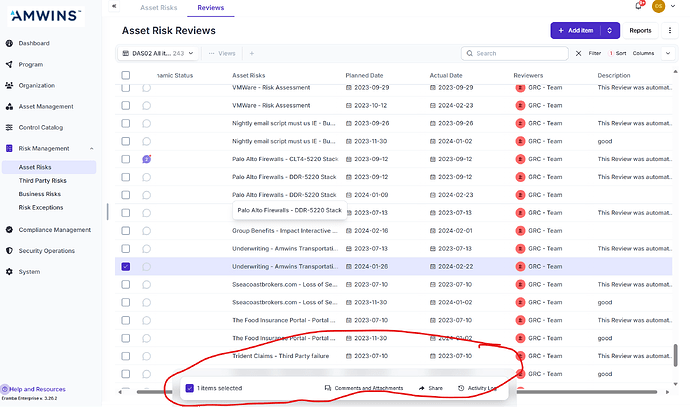Open Risk Exceptions submenu item
The height and width of the screenshot is (407, 690).
point(41,207)
